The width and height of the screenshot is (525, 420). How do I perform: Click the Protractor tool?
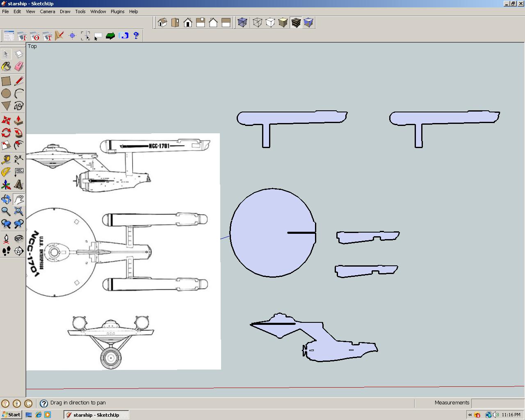[6, 172]
